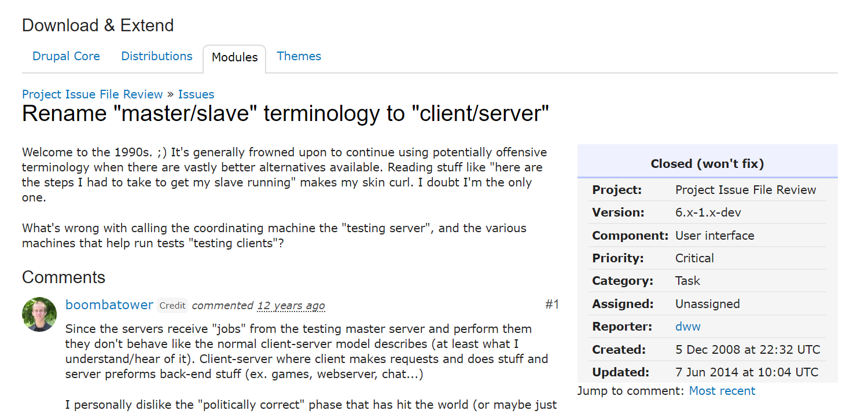868x414 pixels.
Task: Click the Component value 'User interface'
Action: pos(715,236)
